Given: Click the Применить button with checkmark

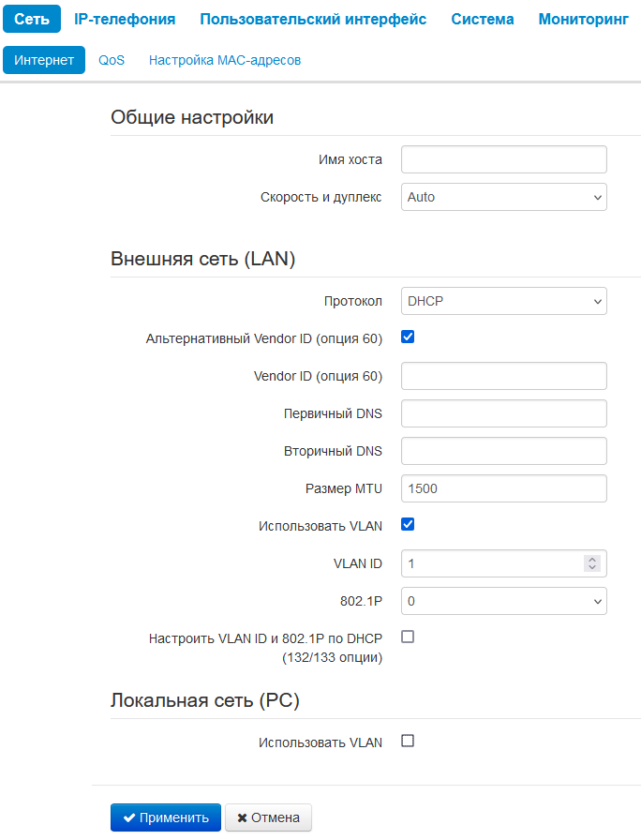Looking at the screenshot, I should pos(166,817).
